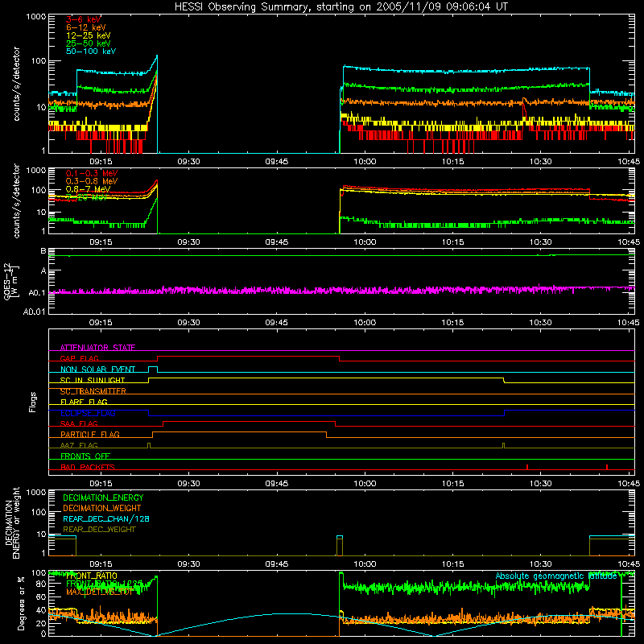Image resolution: width=644 pixels, height=644 pixels.
Task: Click 09:45 tick under the GOES-12 panel
Action: point(276,323)
